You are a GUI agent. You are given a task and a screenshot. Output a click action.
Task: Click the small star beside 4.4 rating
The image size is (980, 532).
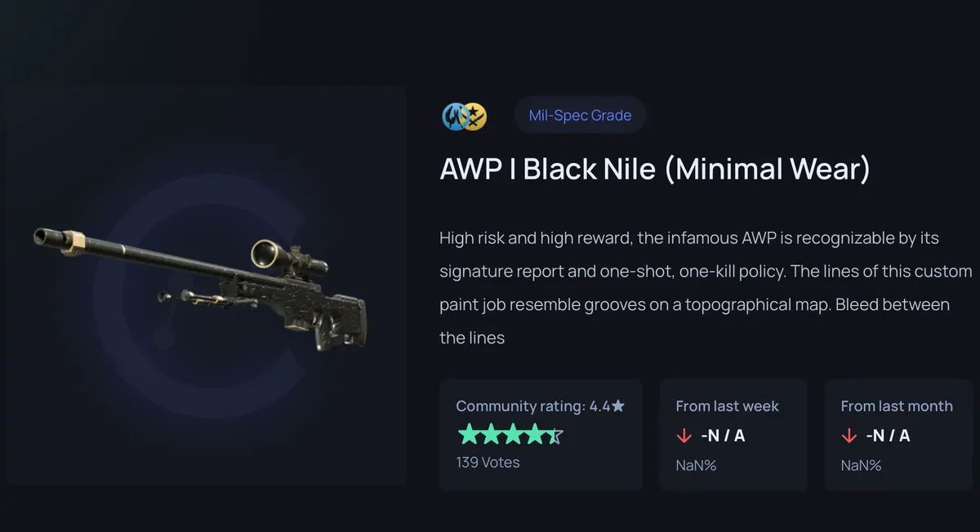pos(618,406)
